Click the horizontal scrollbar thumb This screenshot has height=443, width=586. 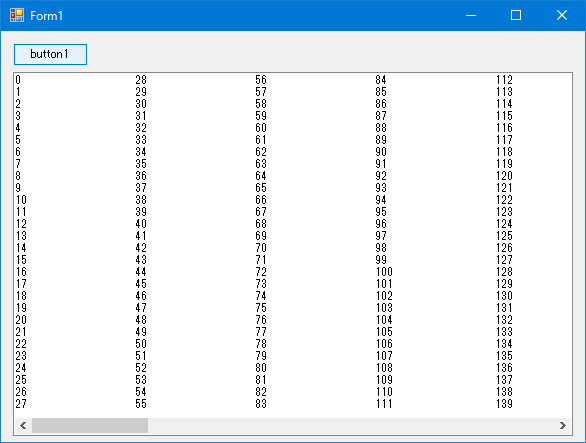(90, 425)
